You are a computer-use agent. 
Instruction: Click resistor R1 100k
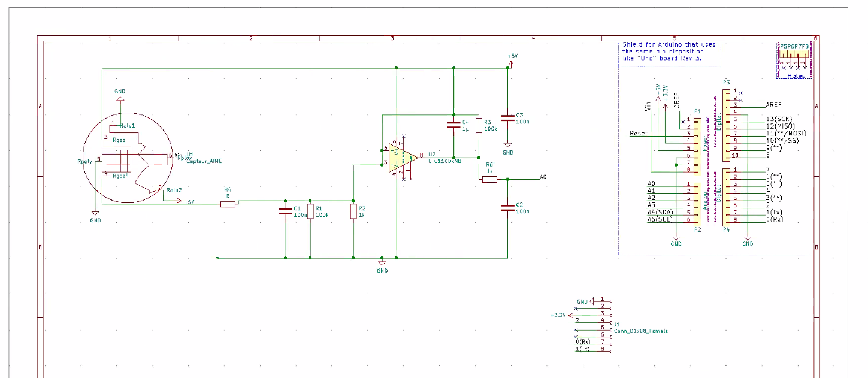(x=310, y=211)
